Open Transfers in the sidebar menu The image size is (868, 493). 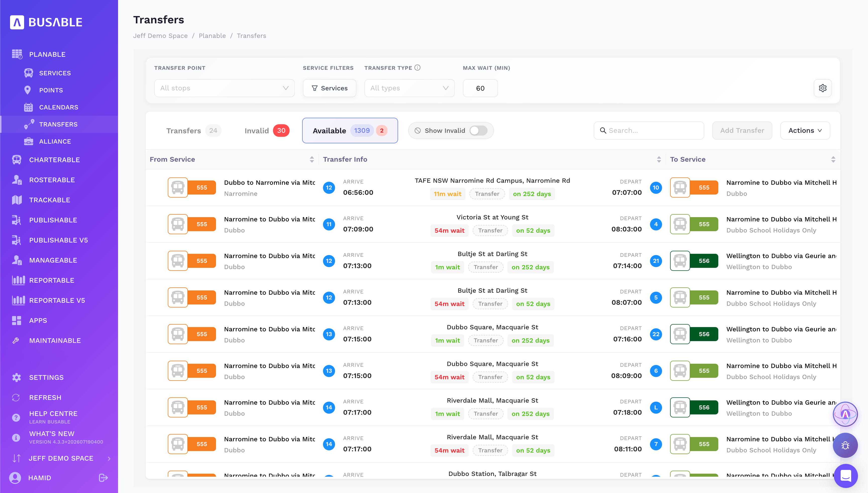coord(59,124)
